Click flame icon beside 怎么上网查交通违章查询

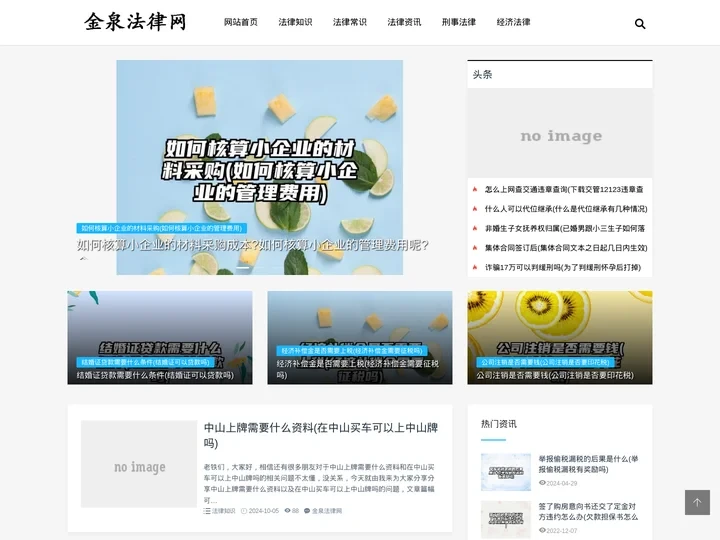(x=475, y=189)
